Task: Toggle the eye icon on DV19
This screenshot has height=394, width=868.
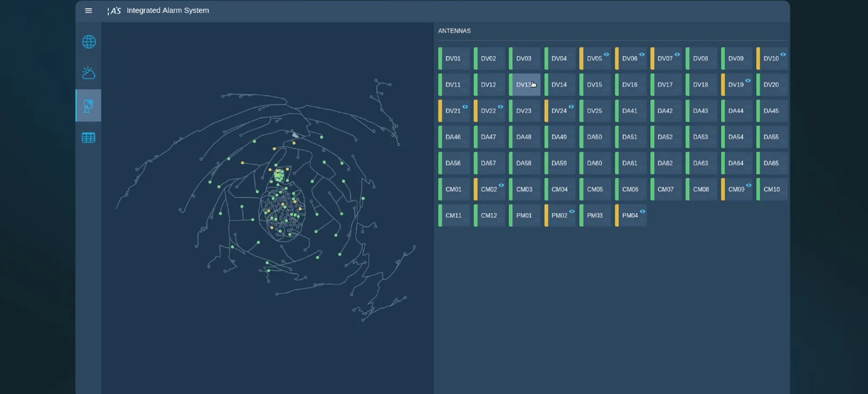Action: (x=748, y=81)
